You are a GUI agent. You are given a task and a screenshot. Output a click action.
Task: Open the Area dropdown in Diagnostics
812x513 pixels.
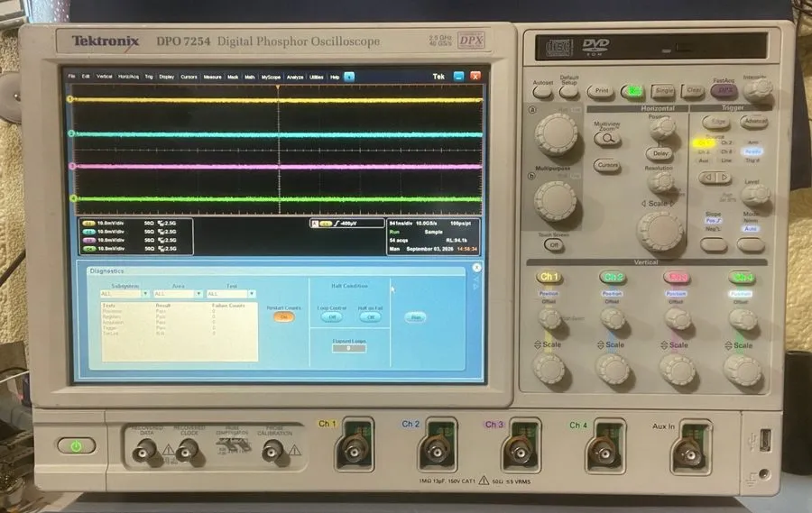178,294
